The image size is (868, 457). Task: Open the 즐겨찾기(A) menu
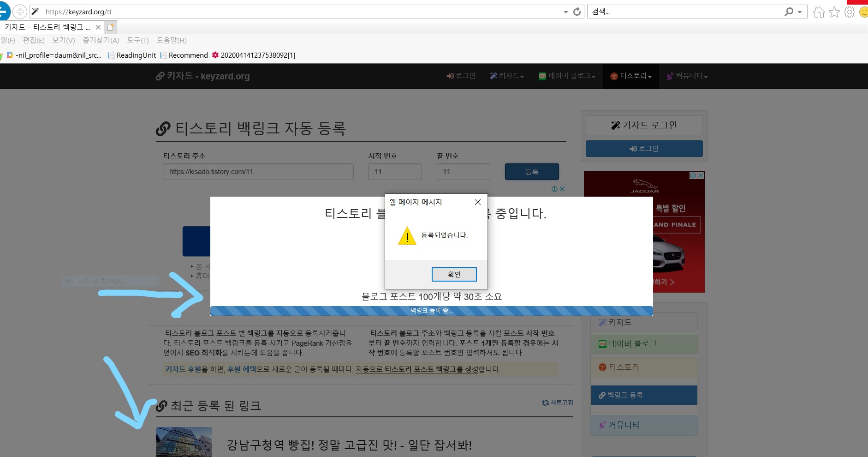click(x=101, y=40)
